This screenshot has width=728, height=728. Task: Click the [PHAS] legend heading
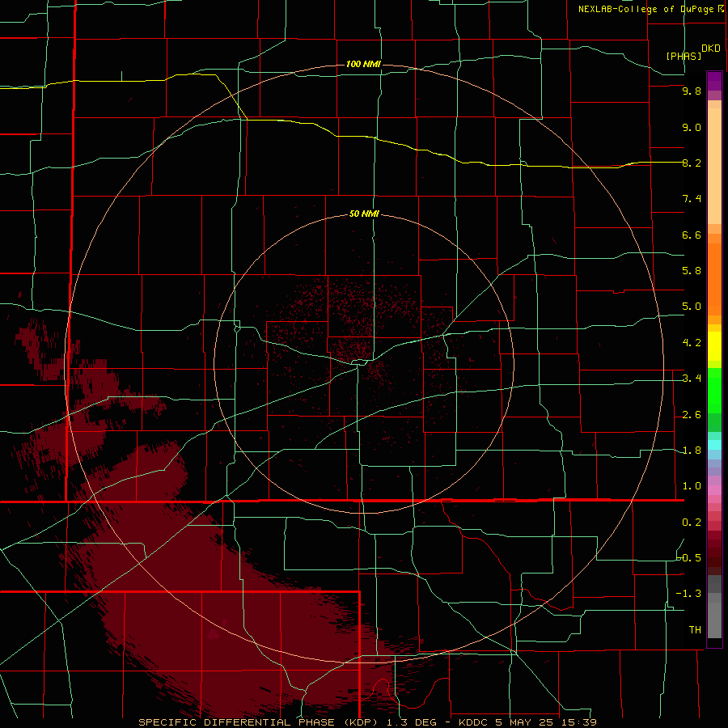[x=684, y=56]
